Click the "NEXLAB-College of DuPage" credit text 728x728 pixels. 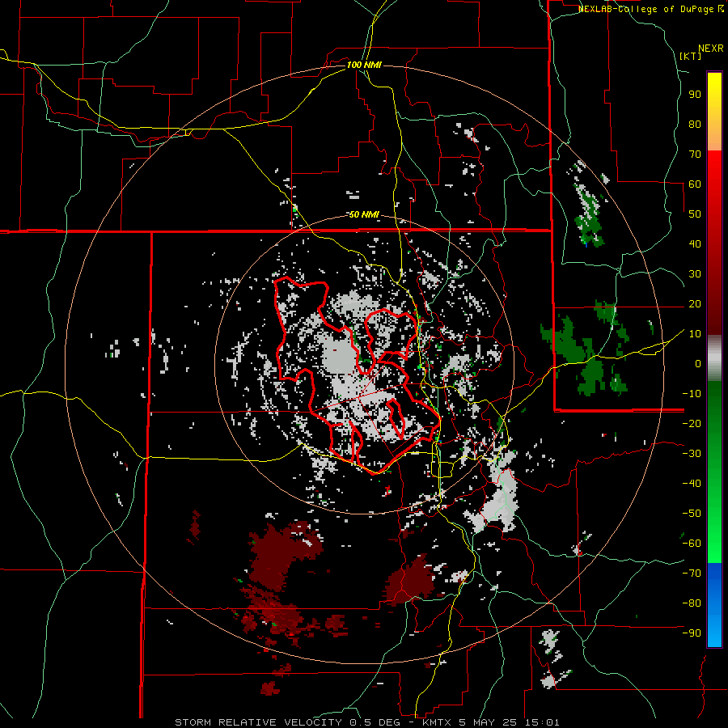coord(645,9)
